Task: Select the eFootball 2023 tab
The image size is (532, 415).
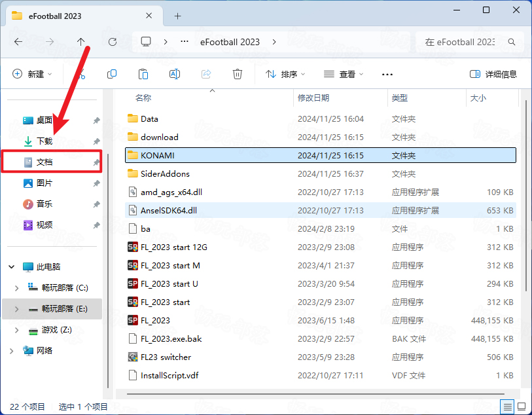Action: coord(84,16)
